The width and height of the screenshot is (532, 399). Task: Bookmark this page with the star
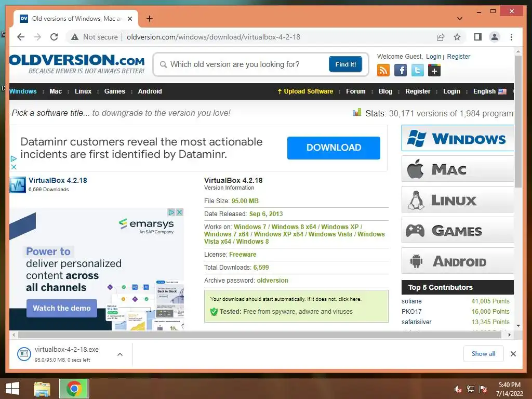pyautogui.click(x=457, y=37)
